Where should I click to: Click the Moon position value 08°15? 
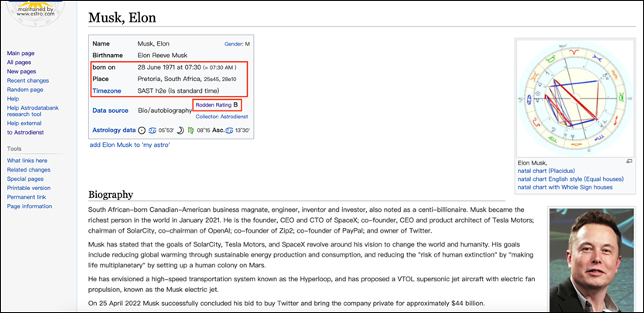point(204,131)
